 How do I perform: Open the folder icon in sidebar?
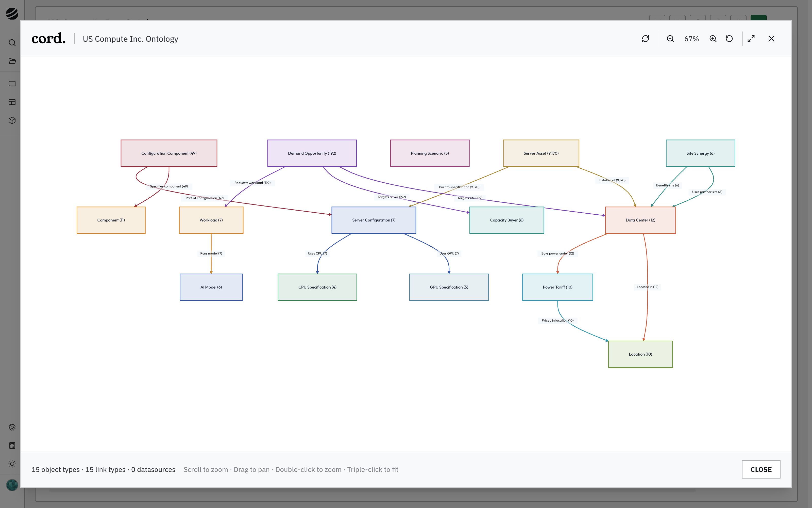point(12,61)
